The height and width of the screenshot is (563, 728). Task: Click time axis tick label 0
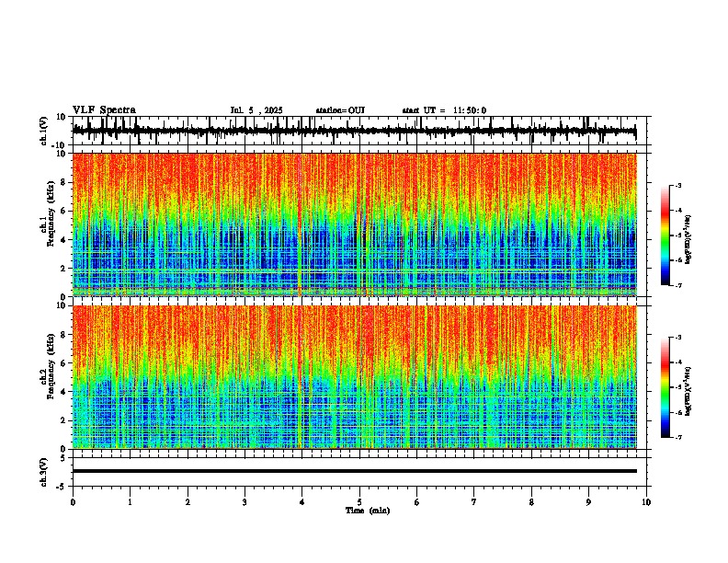point(73,502)
